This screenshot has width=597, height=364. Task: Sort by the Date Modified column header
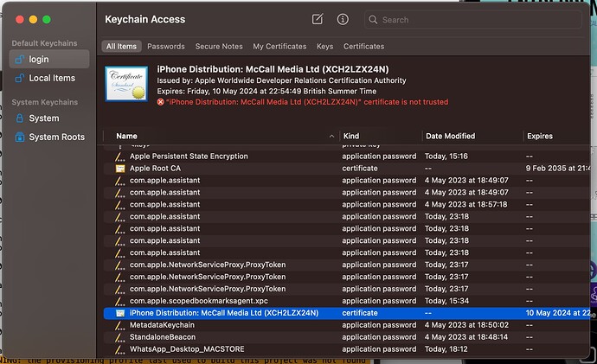[x=451, y=136]
